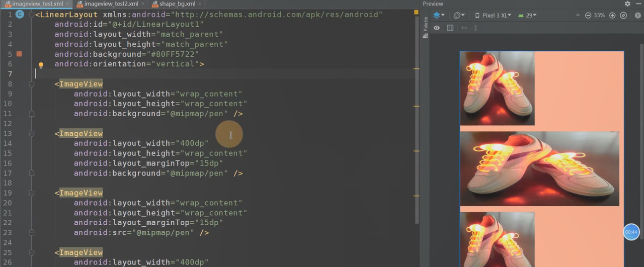Click the "400dp" width value on line 14
Image resolution: width=644 pixels, height=267 pixels.
coord(192,143)
